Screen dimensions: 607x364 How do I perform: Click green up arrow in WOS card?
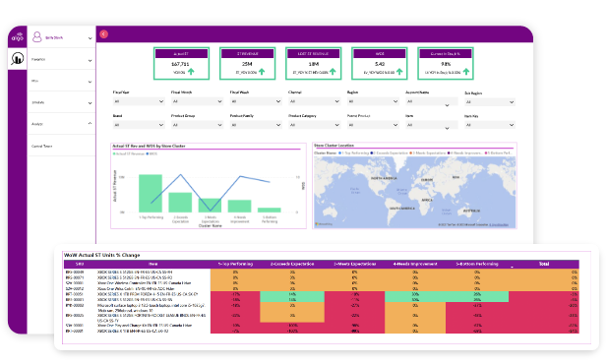pyautogui.click(x=399, y=72)
